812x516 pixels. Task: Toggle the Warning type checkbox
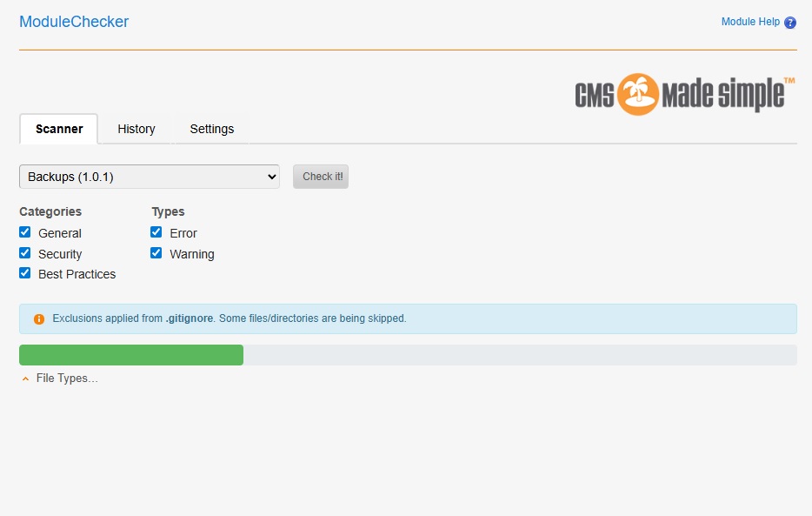(x=156, y=253)
